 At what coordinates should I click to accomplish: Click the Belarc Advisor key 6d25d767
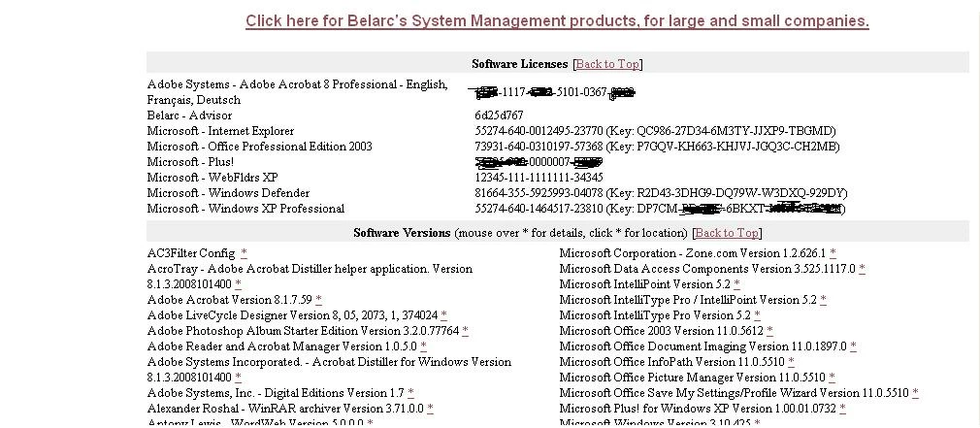click(499, 115)
